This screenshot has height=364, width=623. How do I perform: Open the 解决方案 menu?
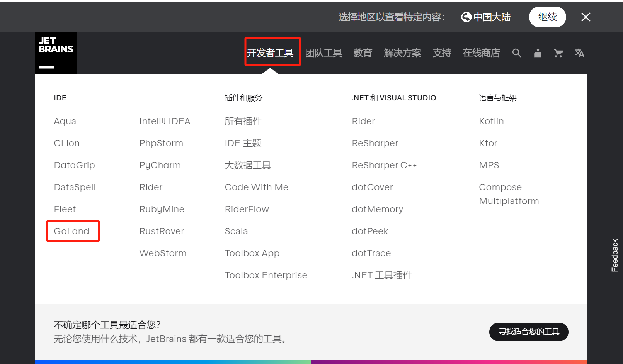402,53
